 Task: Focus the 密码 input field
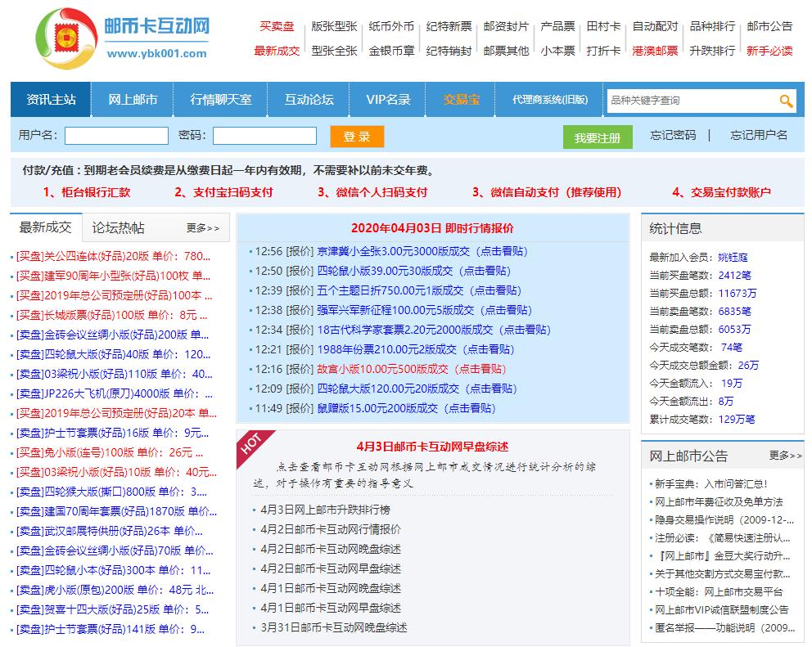click(264, 136)
